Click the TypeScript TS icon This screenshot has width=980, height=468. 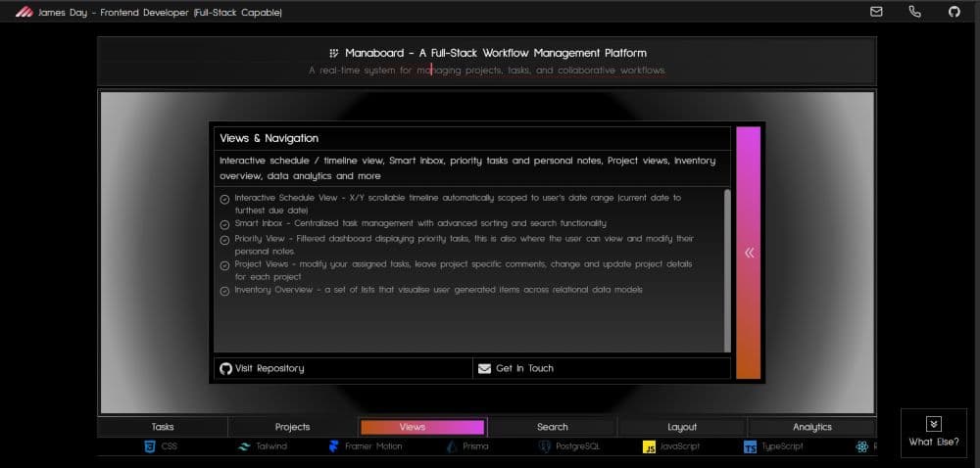pyautogui.click(x=750, y=446)
